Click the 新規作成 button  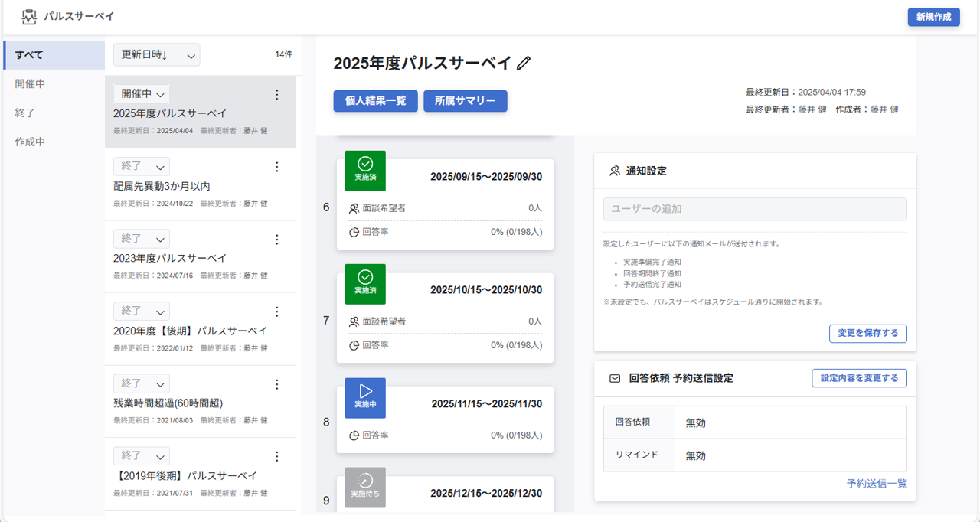pos(933,15)
